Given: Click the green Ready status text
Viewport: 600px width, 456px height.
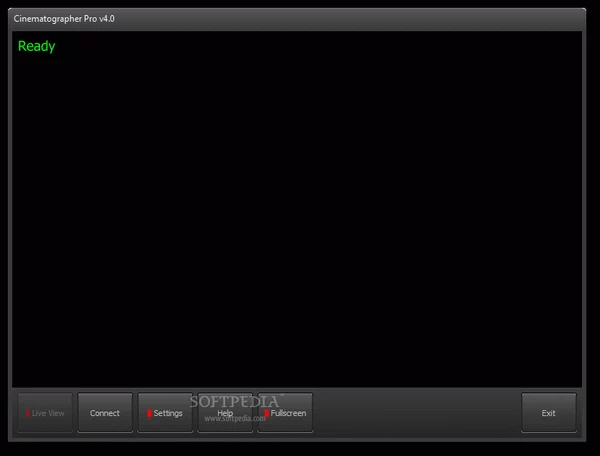Looking at the screenshot, I should click(x=37, y=46).
